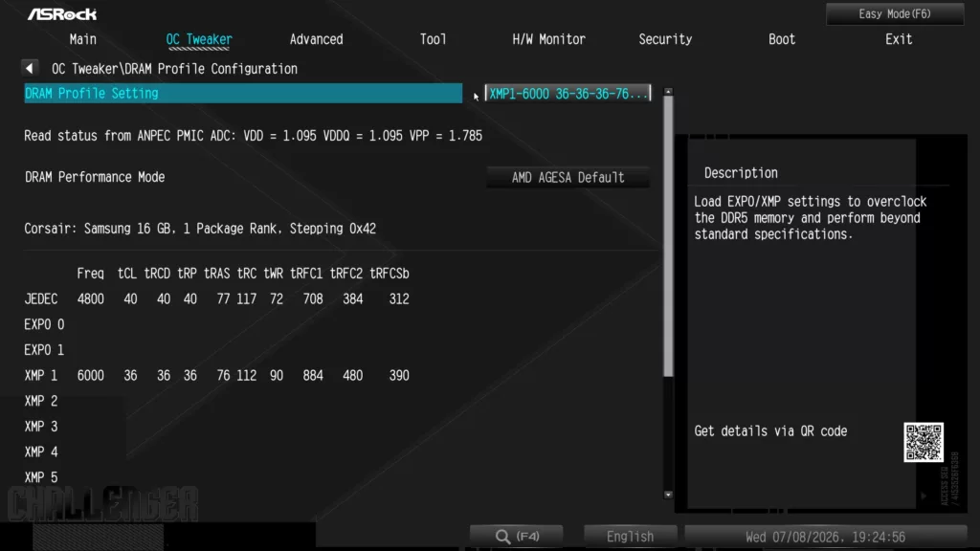The height and width of the screenshot is (551, 980).
Task: Click the Corsair Samsung 16 GB info line
Action: (200, 229)
